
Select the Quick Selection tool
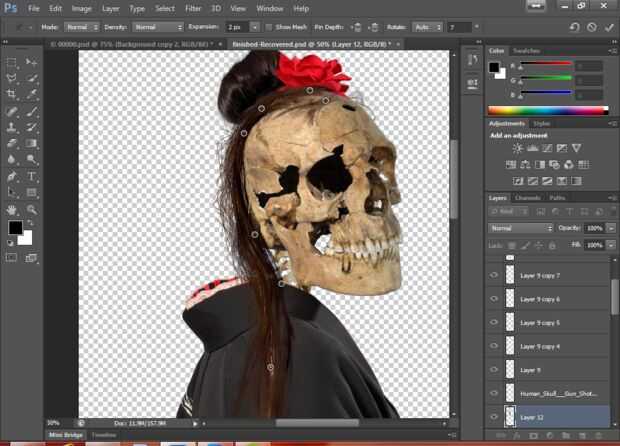31,78
